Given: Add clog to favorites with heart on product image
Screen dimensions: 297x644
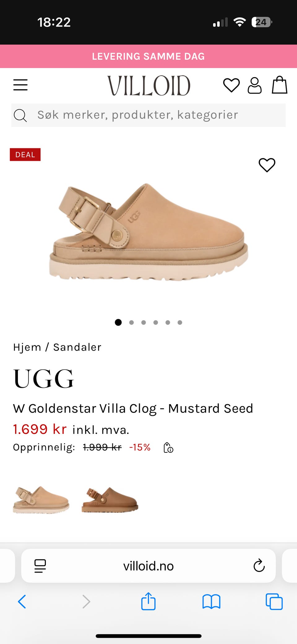Looking at the screenshot, I should click(267, 165).
